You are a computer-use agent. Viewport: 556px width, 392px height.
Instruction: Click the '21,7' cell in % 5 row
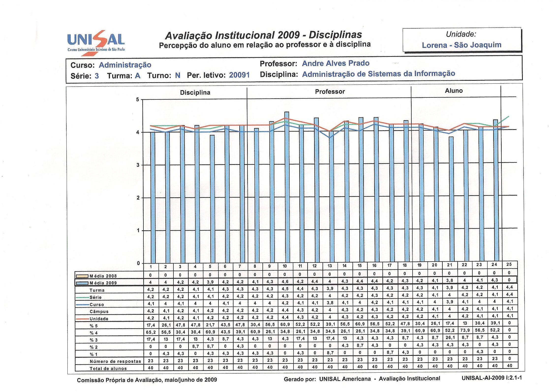210,325
